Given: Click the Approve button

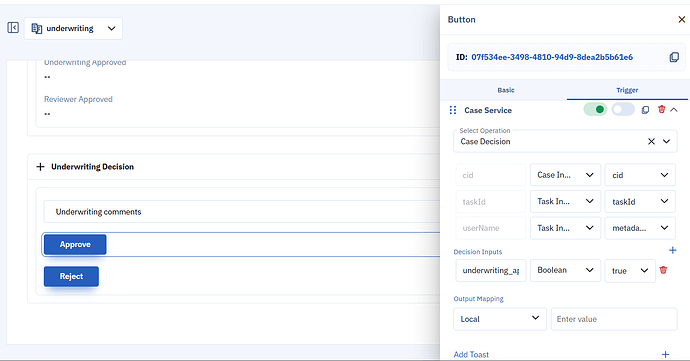Looking at the screenshot, I should (x=75, y=244).
